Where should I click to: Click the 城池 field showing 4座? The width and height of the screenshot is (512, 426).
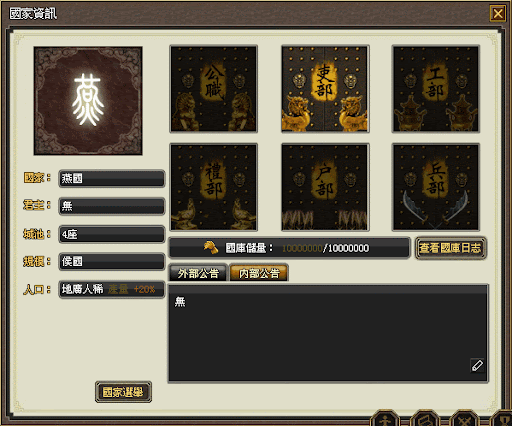(112, 234)
